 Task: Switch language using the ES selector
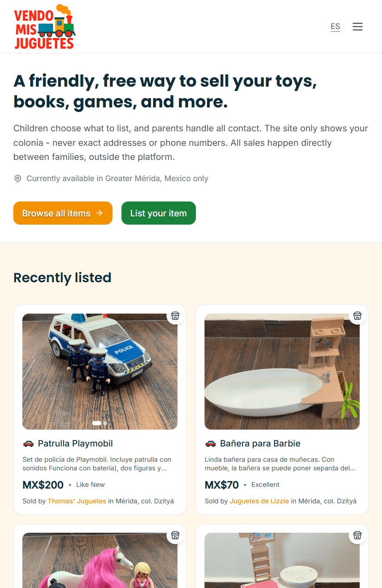(335, 27)
